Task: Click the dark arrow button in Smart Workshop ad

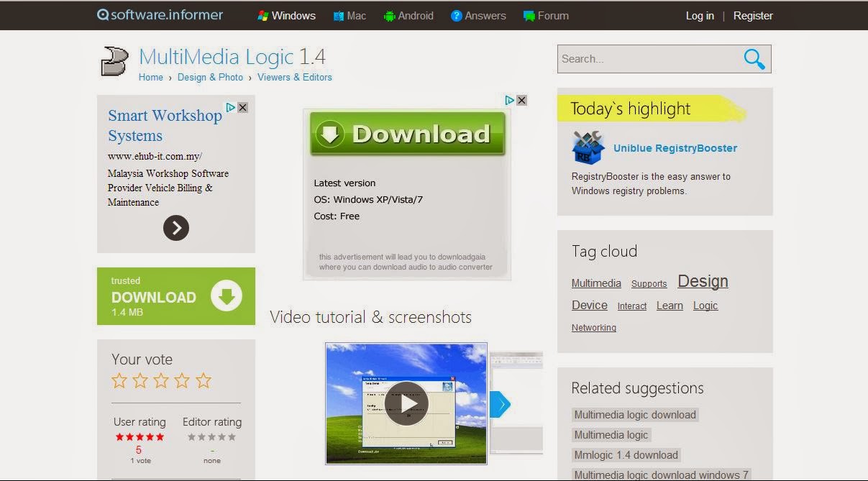Action: [176, 228]
